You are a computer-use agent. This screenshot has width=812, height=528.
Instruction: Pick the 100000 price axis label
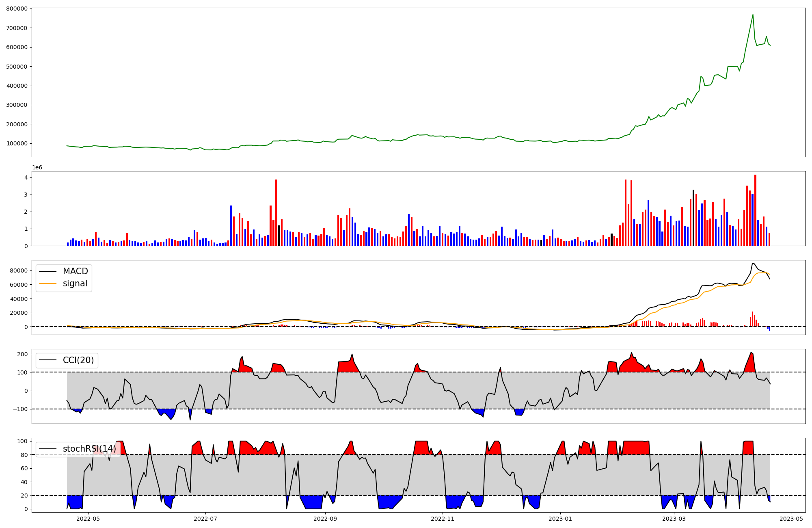[x=17, y=143]
